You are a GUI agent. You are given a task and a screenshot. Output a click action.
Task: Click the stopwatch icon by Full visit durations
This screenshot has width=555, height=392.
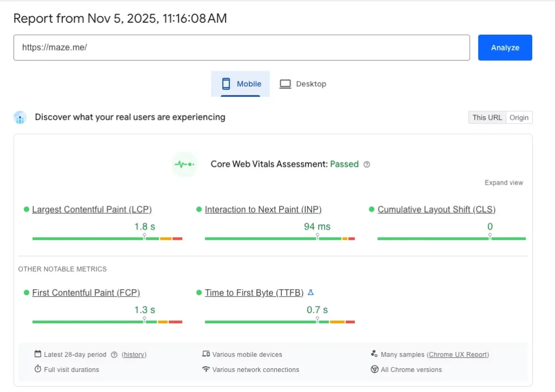(x=38, y=369)
